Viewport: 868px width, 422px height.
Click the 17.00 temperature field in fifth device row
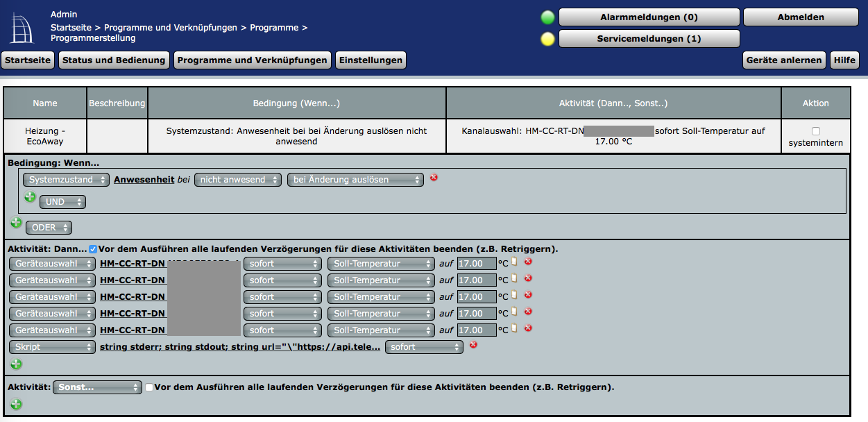point(477,330)
